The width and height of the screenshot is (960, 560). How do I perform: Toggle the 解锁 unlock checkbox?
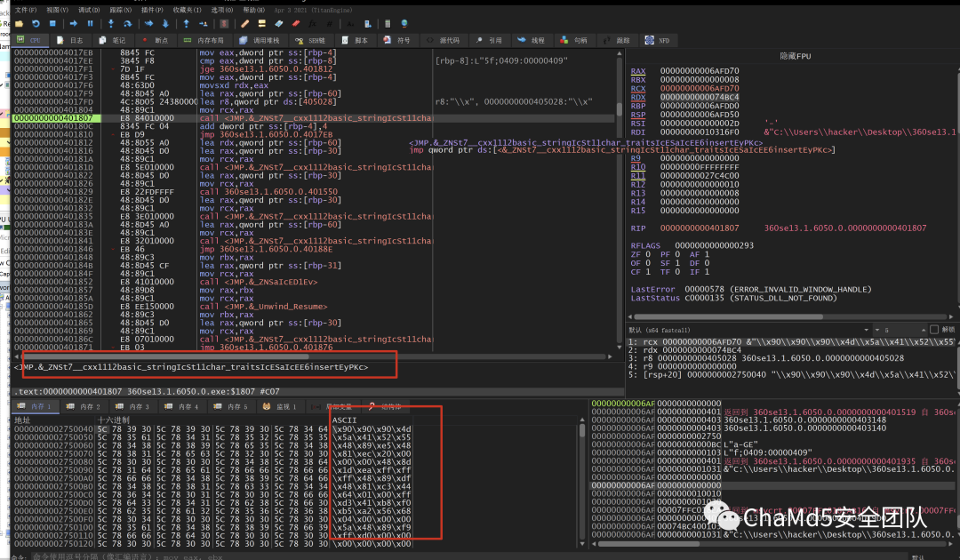click(933, 330)
